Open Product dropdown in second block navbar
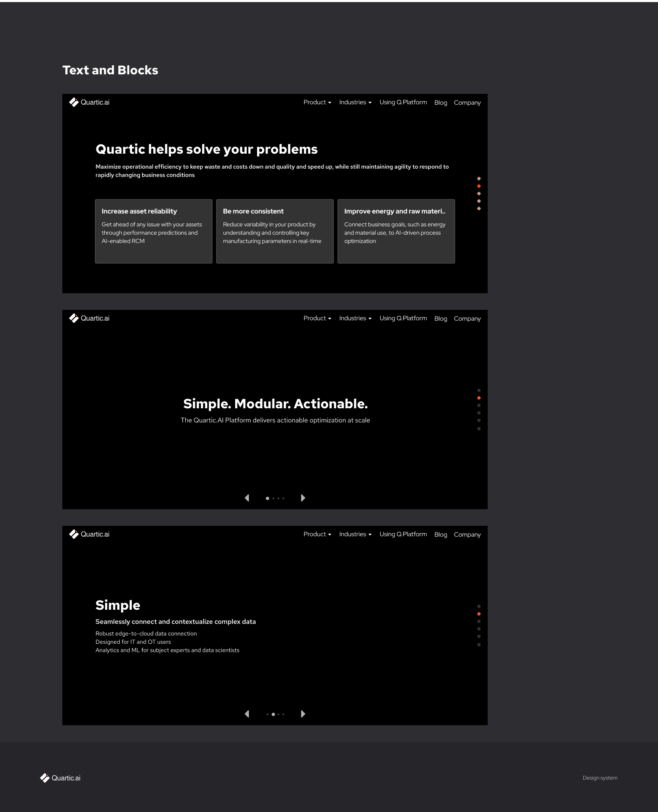 pos(317,318)
